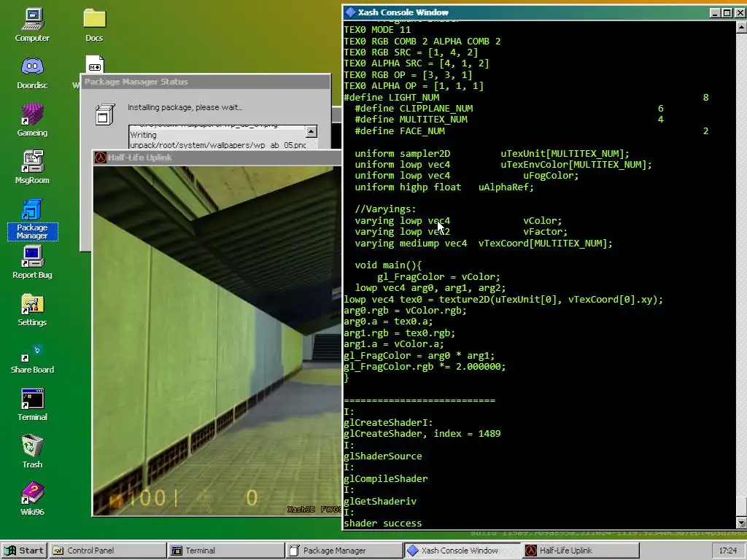The width and height of the screenshot is (747, 560).
Task: Switch to Terminal taskbar button
Action: (226, 550)
